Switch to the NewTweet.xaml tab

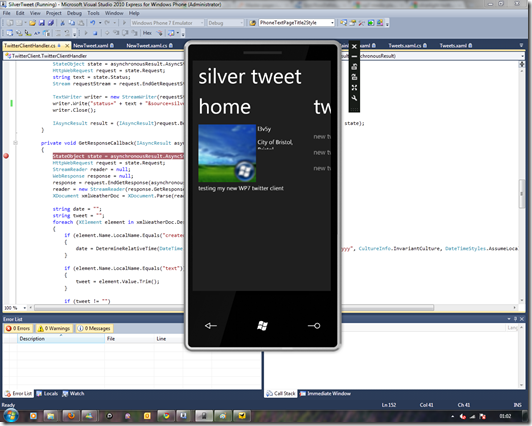[93, 45]
